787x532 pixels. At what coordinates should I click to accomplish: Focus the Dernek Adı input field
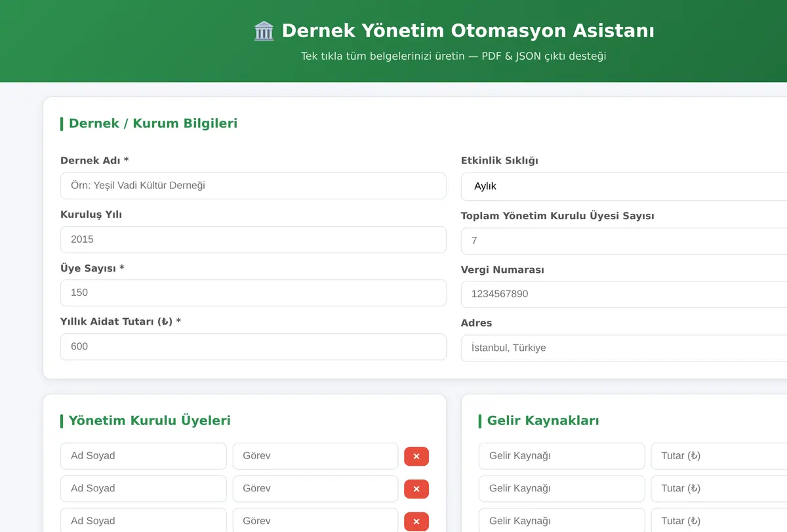tap(253, 186)
